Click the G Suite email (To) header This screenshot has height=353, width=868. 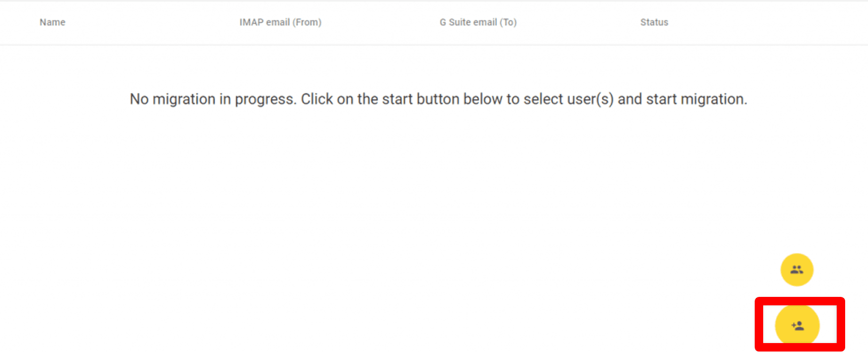[477, 22]
